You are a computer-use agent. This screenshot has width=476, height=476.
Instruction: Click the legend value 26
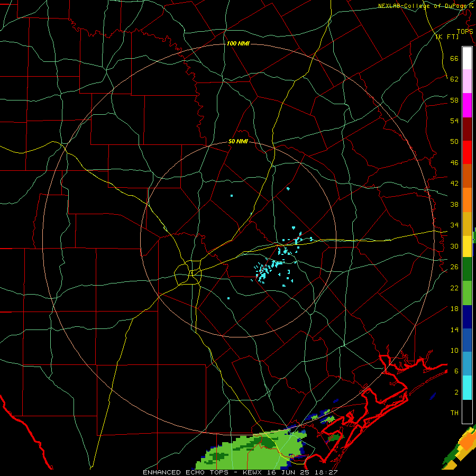[454, 267]
